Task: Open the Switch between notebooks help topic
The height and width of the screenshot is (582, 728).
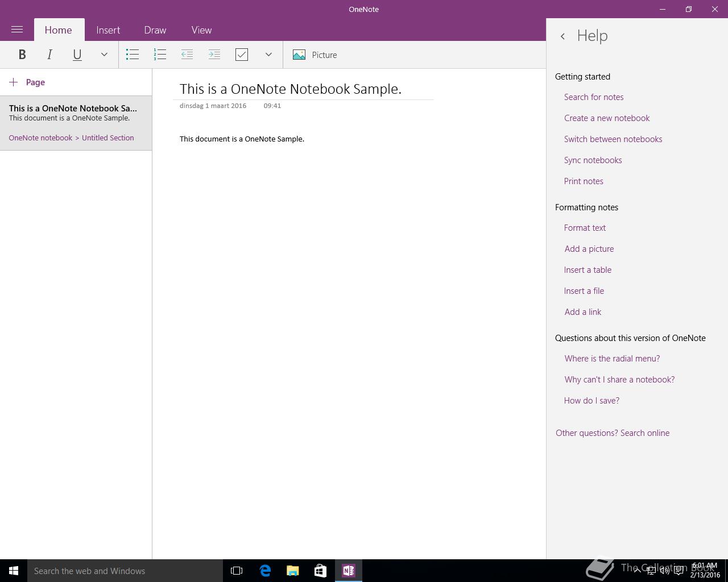Action: [x=613, y=139]
